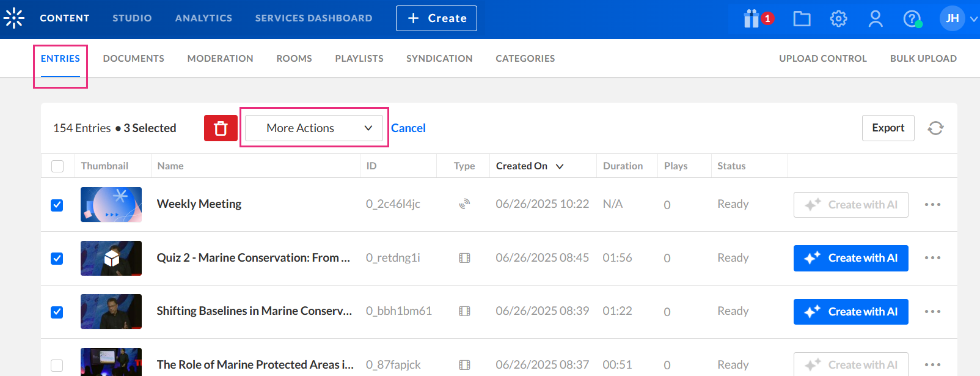
Task: Click video type icon for Marine Protected Areas row
Action: [x=464, y=365]
